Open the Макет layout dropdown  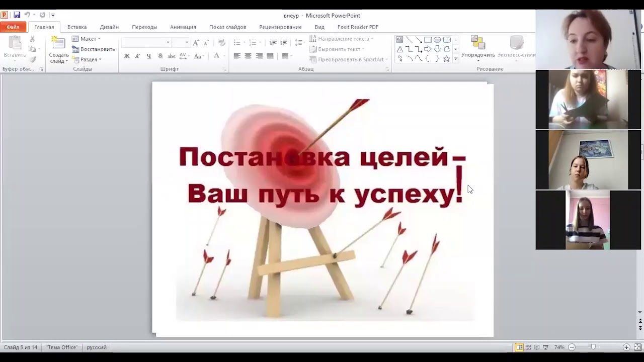coord(86,39)
